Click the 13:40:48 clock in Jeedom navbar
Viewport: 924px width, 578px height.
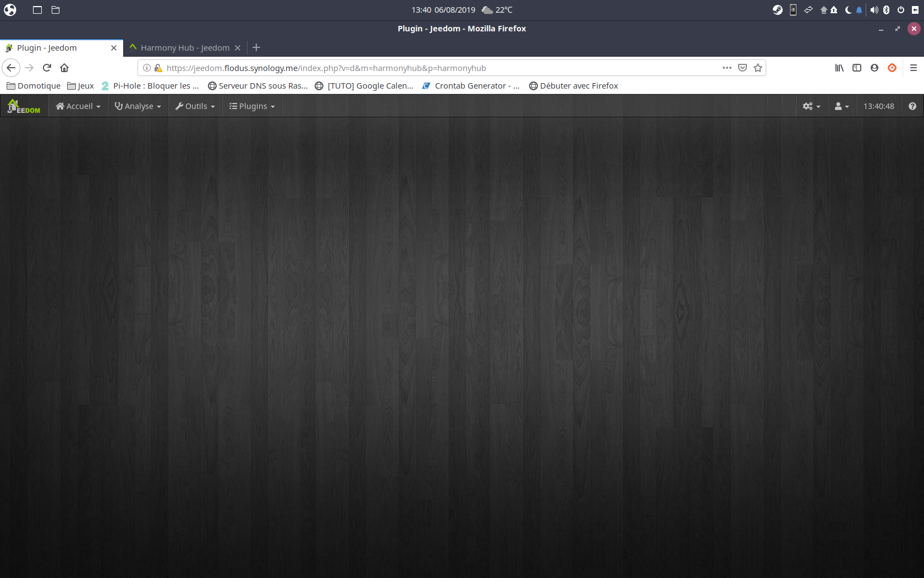click(x=879, y=106)
